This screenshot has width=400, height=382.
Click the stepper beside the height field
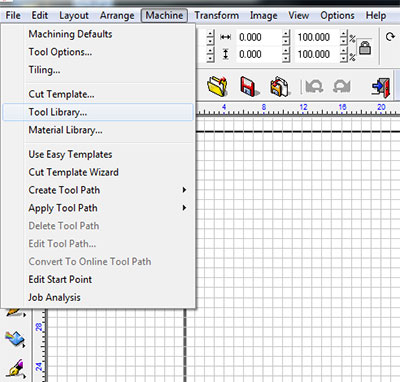[286, 54]
